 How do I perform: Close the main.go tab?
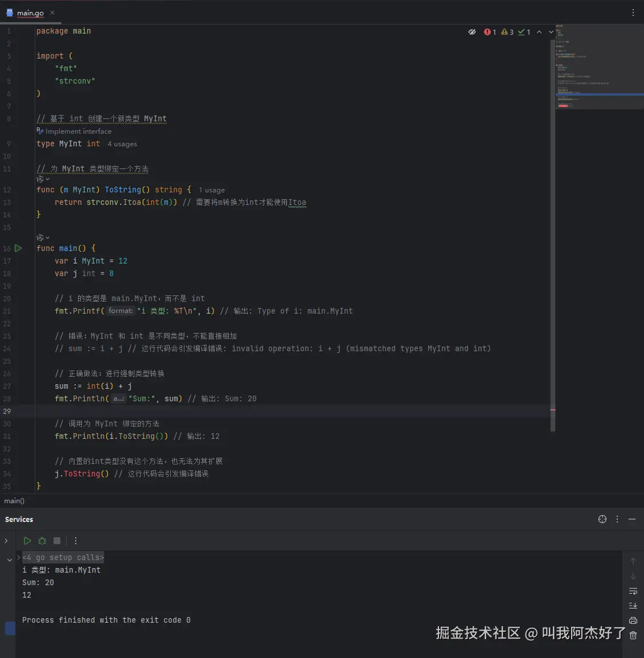pyautogui.click(x=52, y=13)
